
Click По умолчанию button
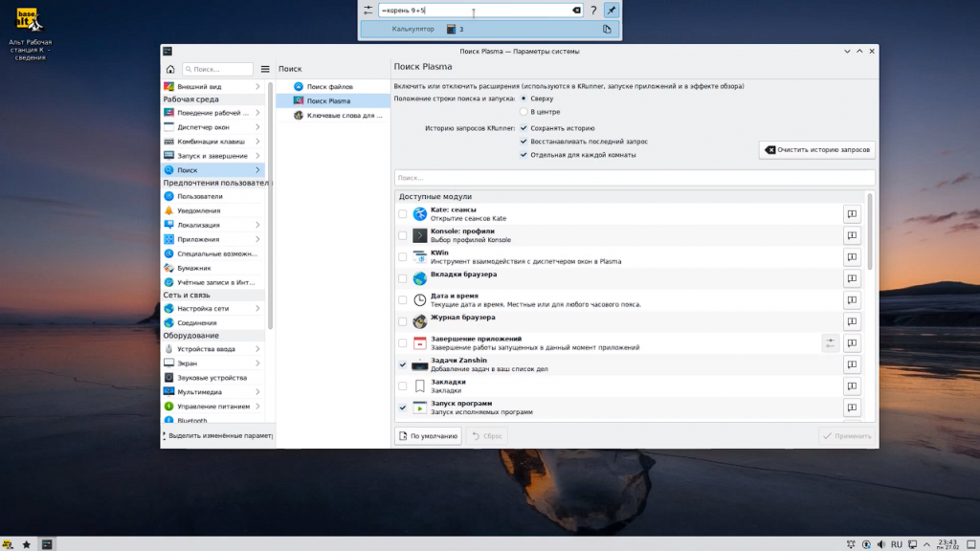[428, 436]
